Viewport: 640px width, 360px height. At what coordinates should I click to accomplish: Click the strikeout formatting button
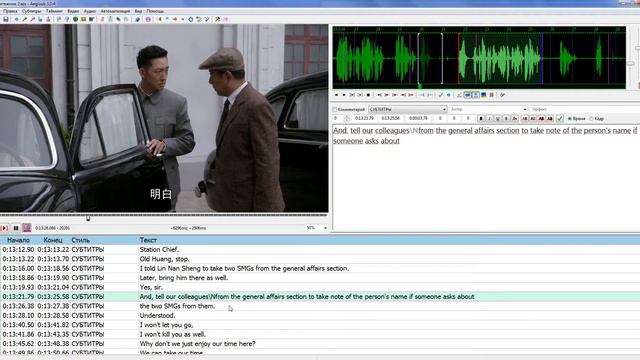click(506, 118)
